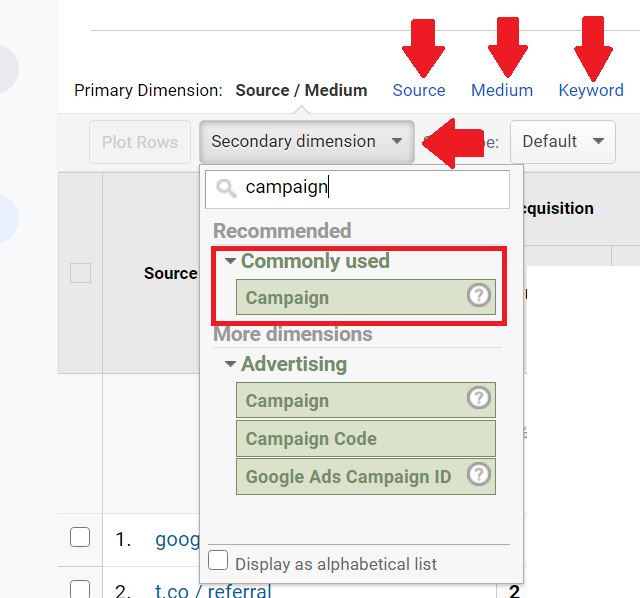Switch primary dimension to Keyword
640x598 pixels.
[591, 90]
